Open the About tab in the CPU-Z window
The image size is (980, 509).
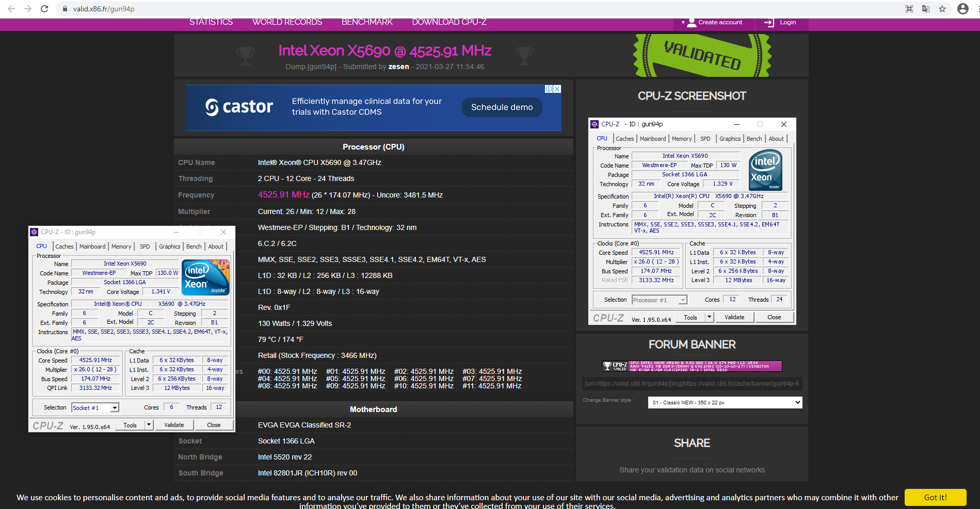point(216,247)
